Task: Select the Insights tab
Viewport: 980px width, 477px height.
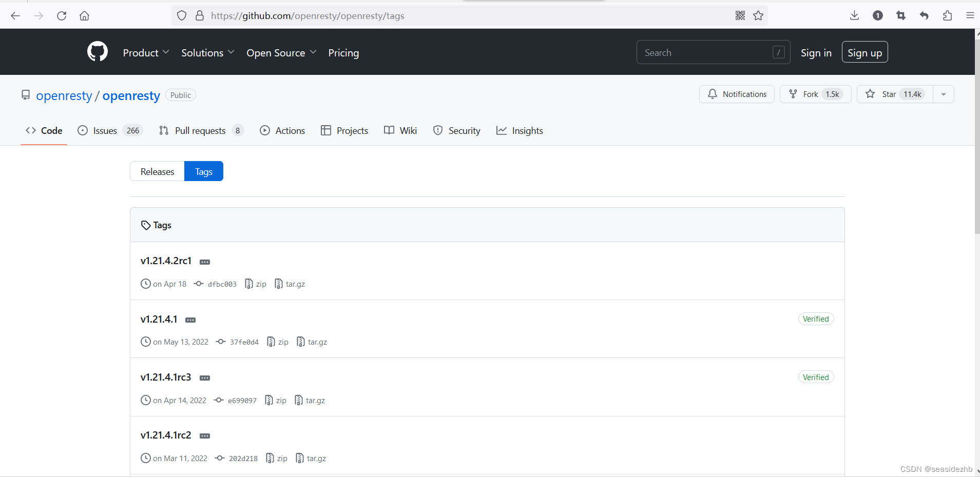Action: (x=520, y=131)
